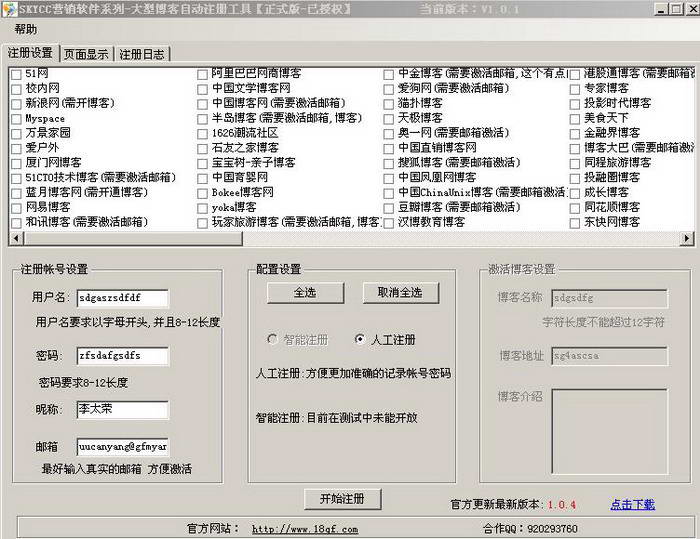
Task: Check 美食天下 checkbox
Action: click(x=575, y=119)
